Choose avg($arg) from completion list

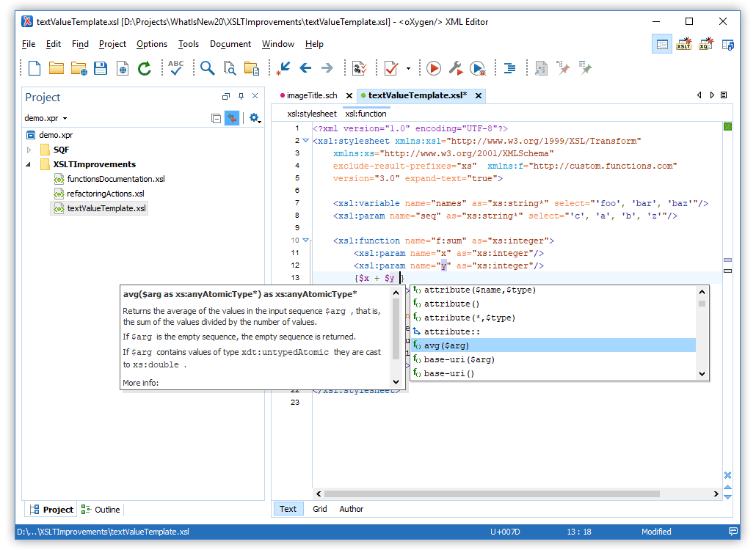(x=553, y=345)
